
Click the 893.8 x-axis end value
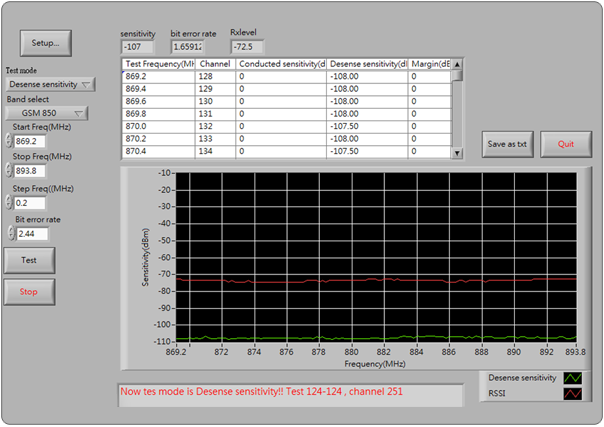(x=576, y=352)
